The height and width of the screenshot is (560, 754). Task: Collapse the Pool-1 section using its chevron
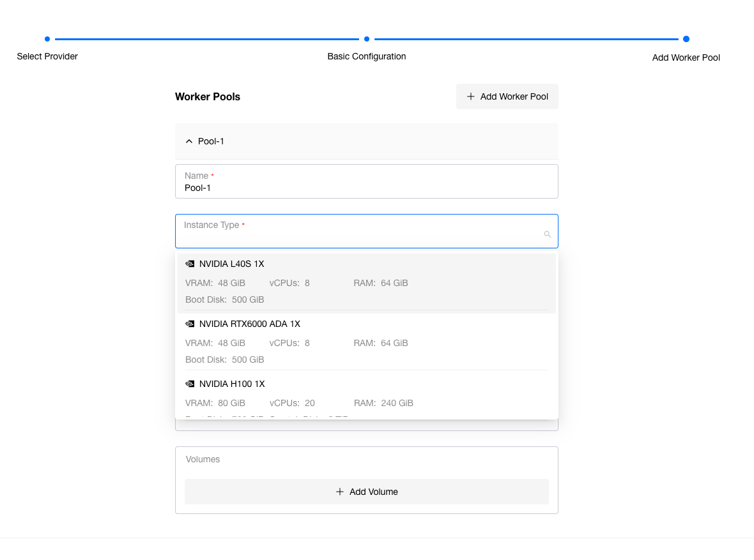click(x=188, y=141)
